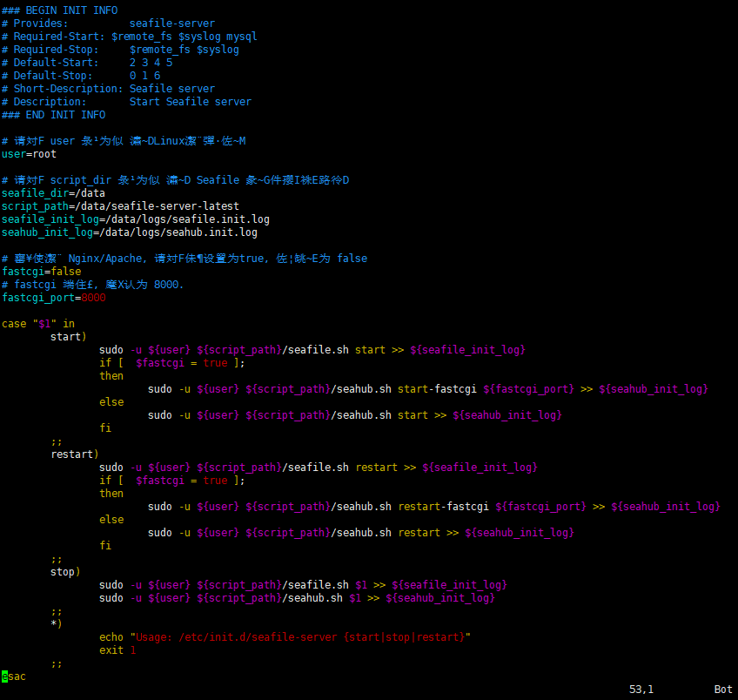Click the 'Required-Start' line mentioning mysql
The width and height of the screenshot is (738, 700).
[x=130, y=37]
